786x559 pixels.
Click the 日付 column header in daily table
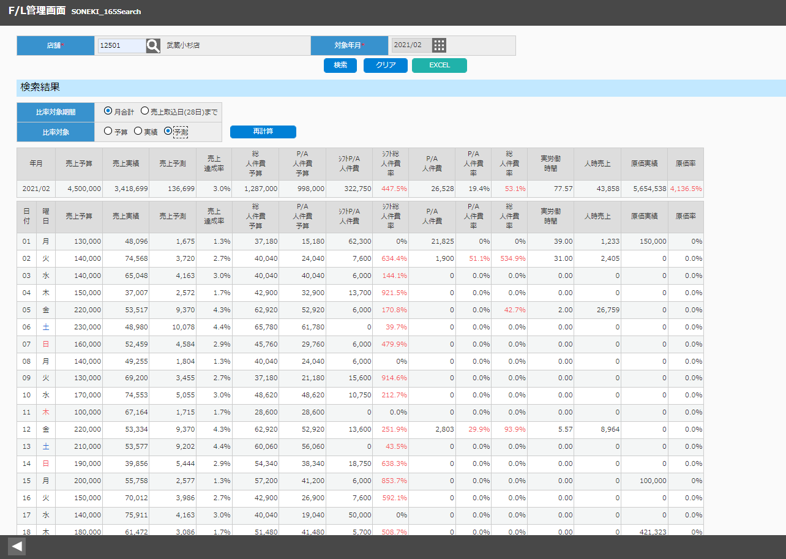tap(26, 217)
